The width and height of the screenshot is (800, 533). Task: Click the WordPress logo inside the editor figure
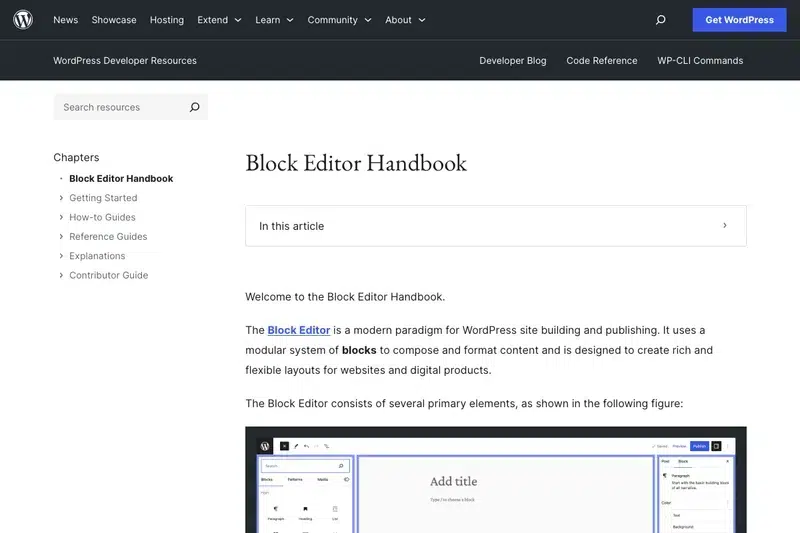pos(265,446)
